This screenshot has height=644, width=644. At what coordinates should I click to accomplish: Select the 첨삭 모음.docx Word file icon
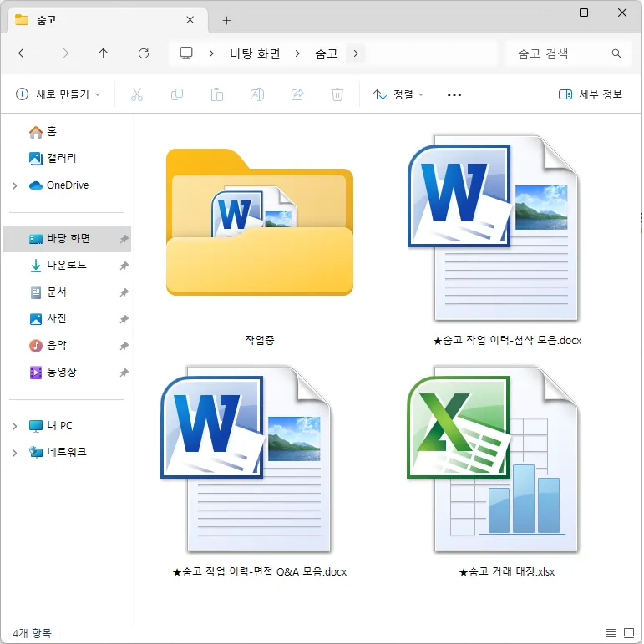493,228
